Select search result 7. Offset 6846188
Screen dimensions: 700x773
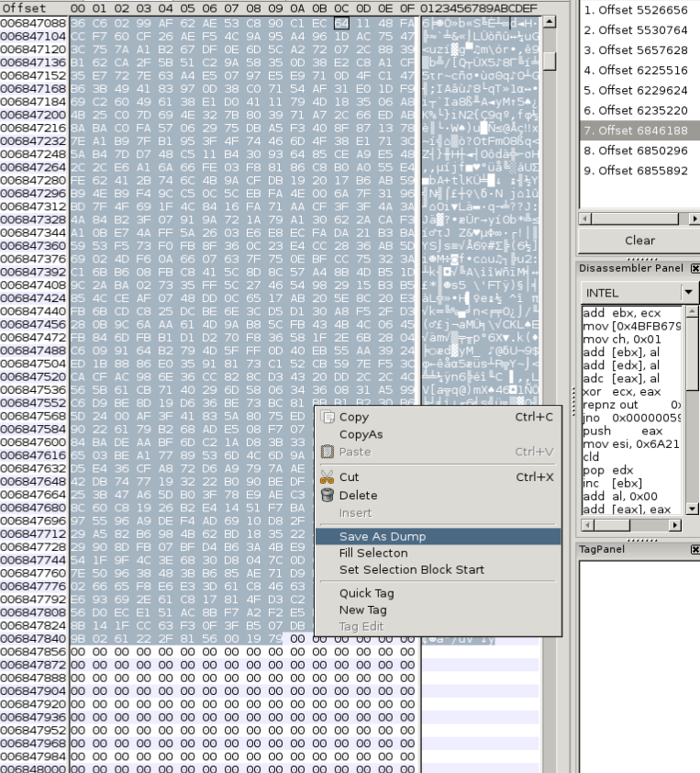(x=639, y=130)
